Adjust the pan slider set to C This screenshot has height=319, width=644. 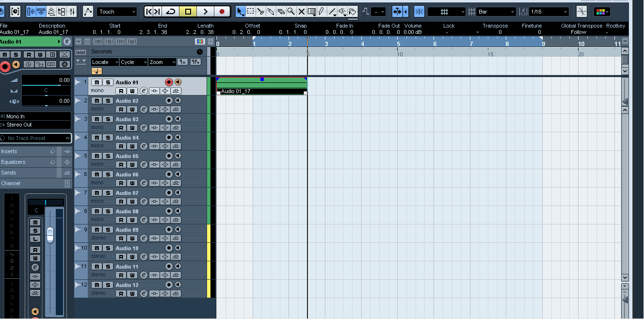[x=46, y=91]
